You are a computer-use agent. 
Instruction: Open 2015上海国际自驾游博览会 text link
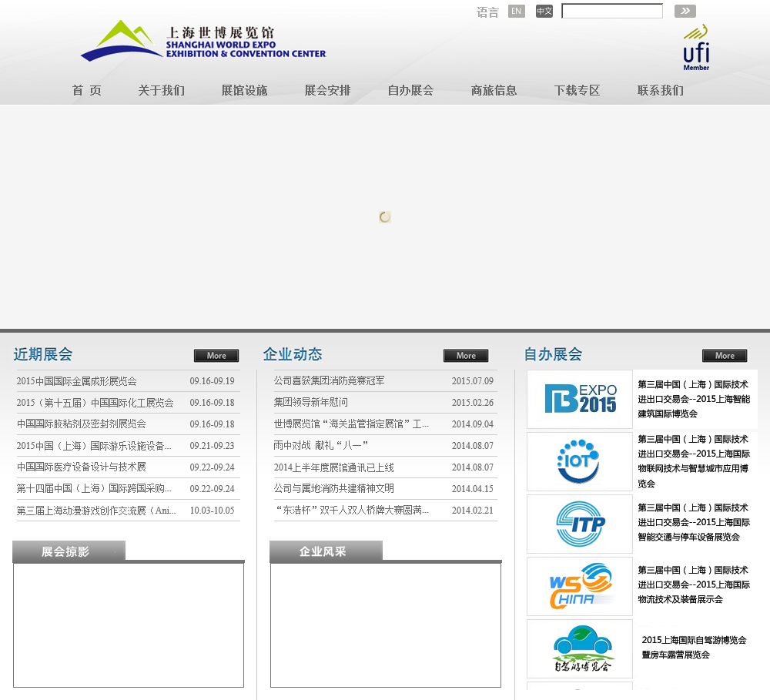click(x=694, y=648)
